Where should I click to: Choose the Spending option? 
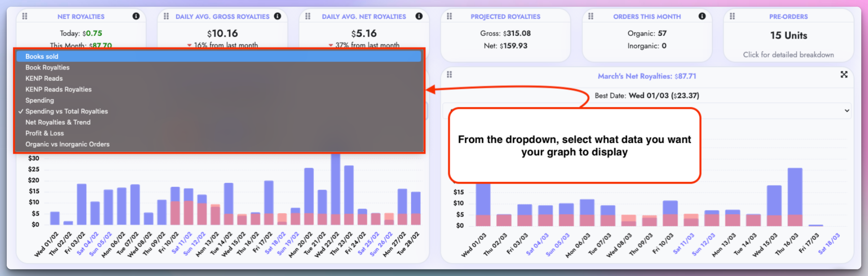pyautogui.click(x=219, y=100)
